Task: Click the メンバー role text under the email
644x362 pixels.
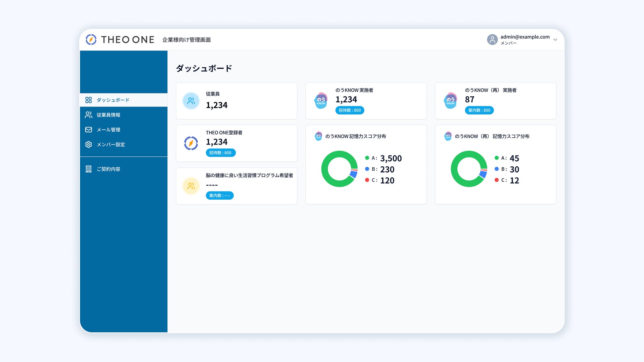Action: 509,43
